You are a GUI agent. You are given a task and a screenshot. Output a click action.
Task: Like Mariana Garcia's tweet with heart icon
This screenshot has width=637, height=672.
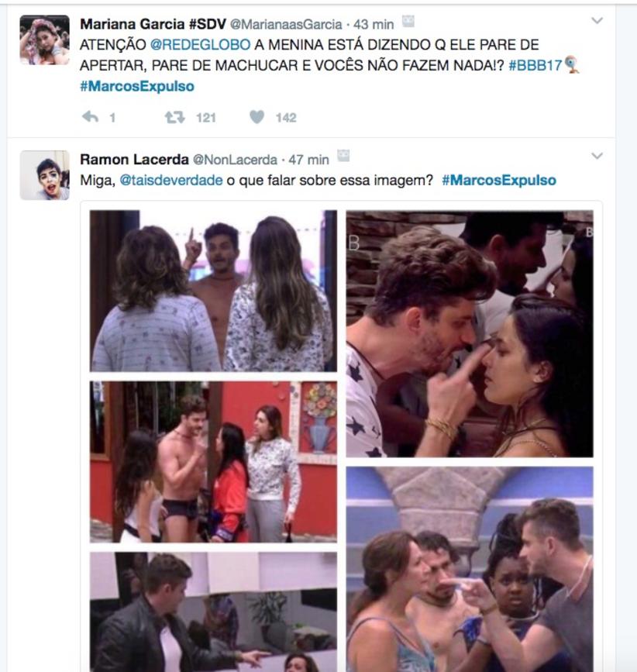257,116
